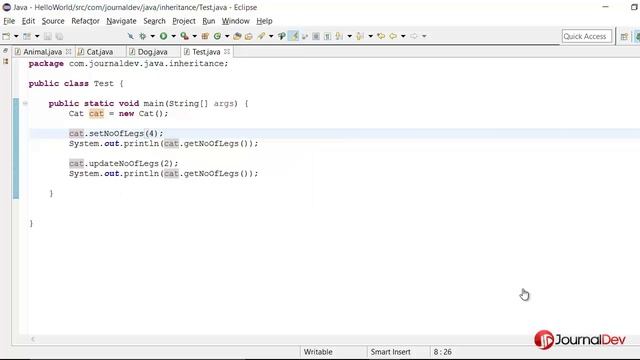Open the Back history dropdown arrow
640x360 pixels.
[403, 36]
